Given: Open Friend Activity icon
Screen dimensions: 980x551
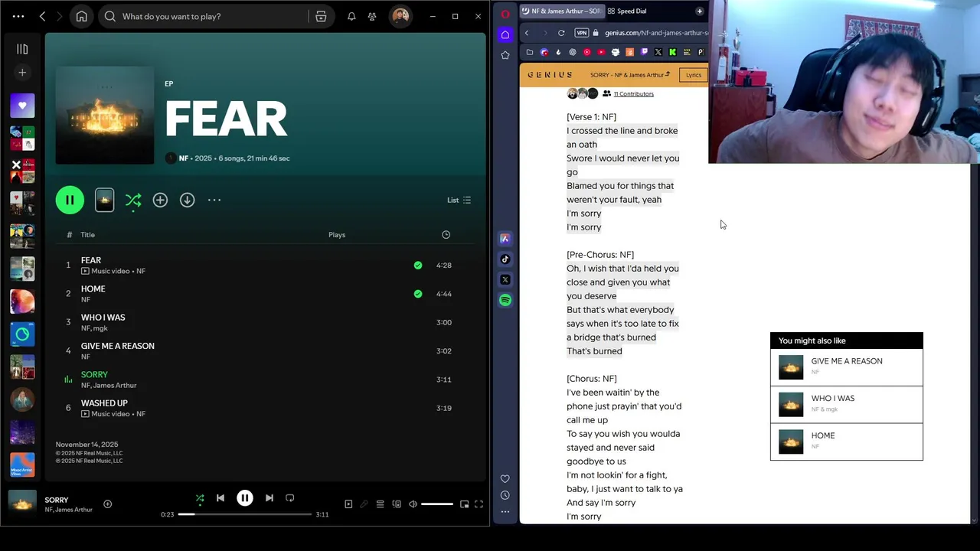Looking at the screenshot, I should [x=372, y=16].
